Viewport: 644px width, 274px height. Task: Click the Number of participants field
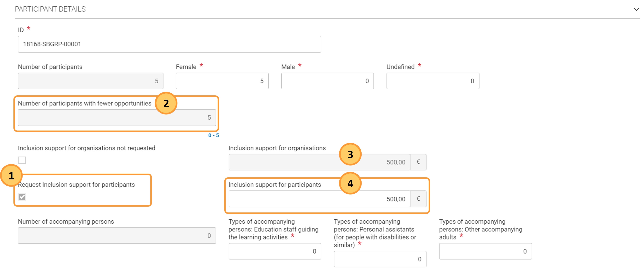coord(90,81)
